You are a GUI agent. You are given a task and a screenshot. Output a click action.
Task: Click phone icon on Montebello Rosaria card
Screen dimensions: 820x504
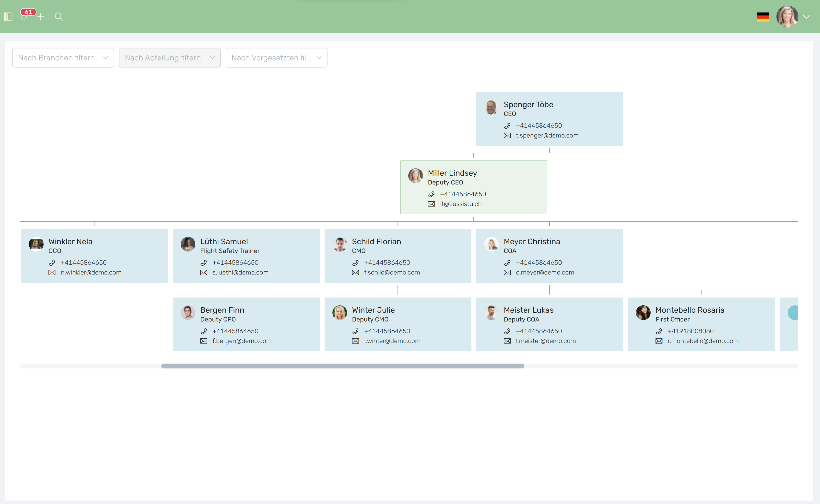pos(659,331)
